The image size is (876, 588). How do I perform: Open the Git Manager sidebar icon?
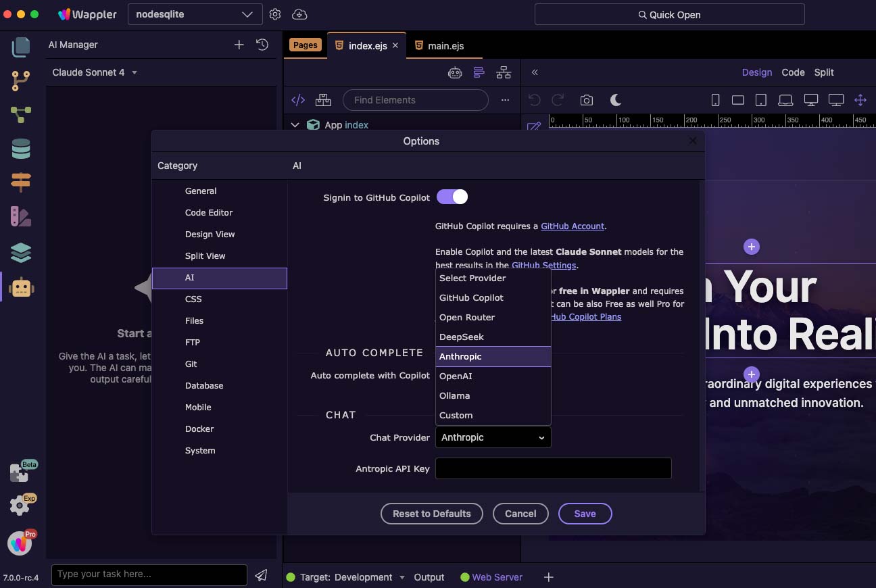(x=21, y=81)
